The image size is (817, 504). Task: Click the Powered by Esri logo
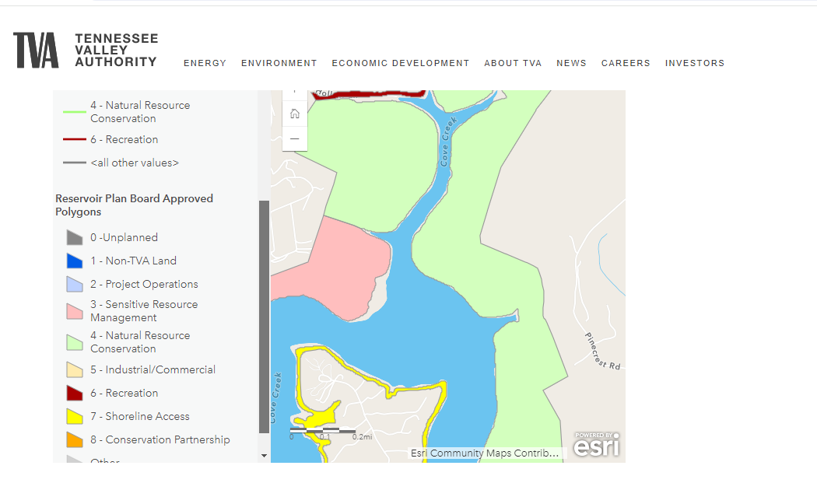coord(597,445)
